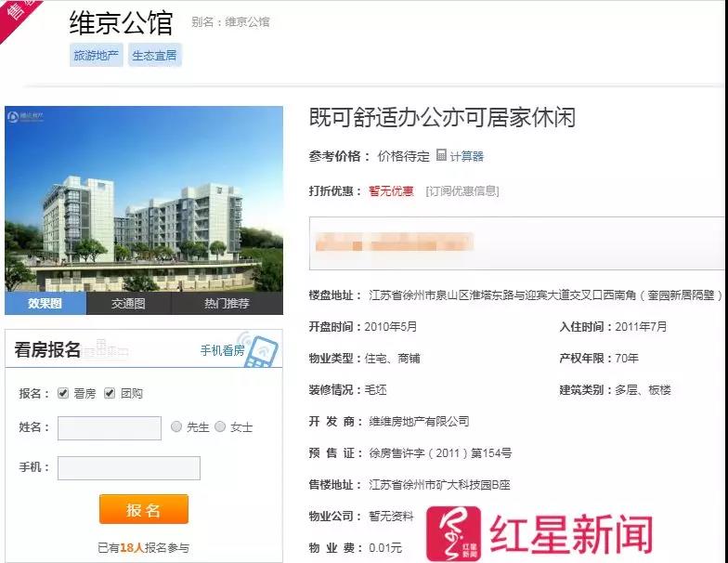This screenshot has height=563, width=728.
Task: Click the building rendering image
Action: tap(144, 199)
